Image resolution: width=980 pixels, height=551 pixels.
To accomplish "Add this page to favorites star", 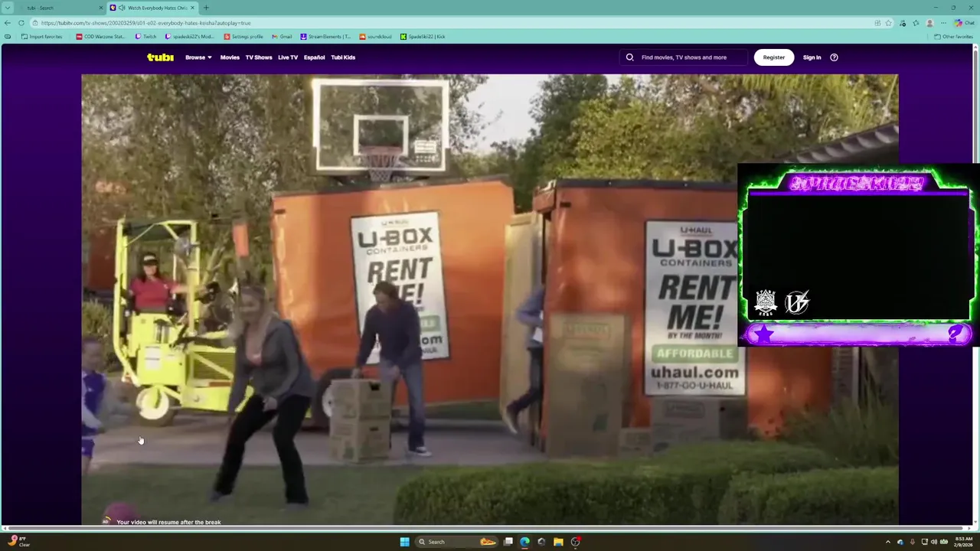I will point(888,23).
